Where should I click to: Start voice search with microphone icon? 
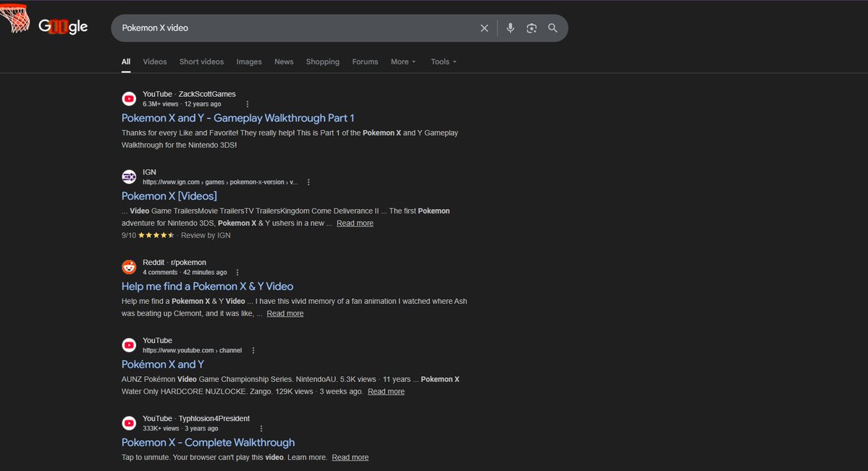coord(510,27)
